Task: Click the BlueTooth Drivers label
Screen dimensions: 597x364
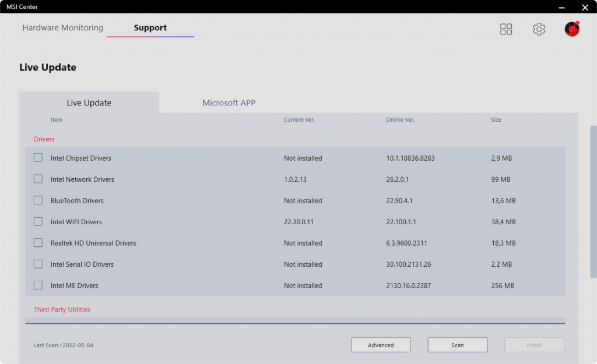Action: 77,201
